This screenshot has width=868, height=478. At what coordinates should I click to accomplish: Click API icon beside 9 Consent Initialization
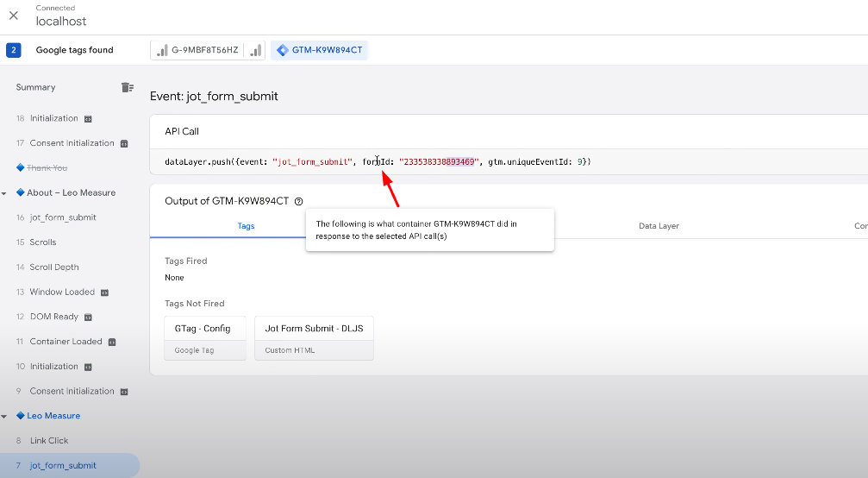click(x=124, y=392)
